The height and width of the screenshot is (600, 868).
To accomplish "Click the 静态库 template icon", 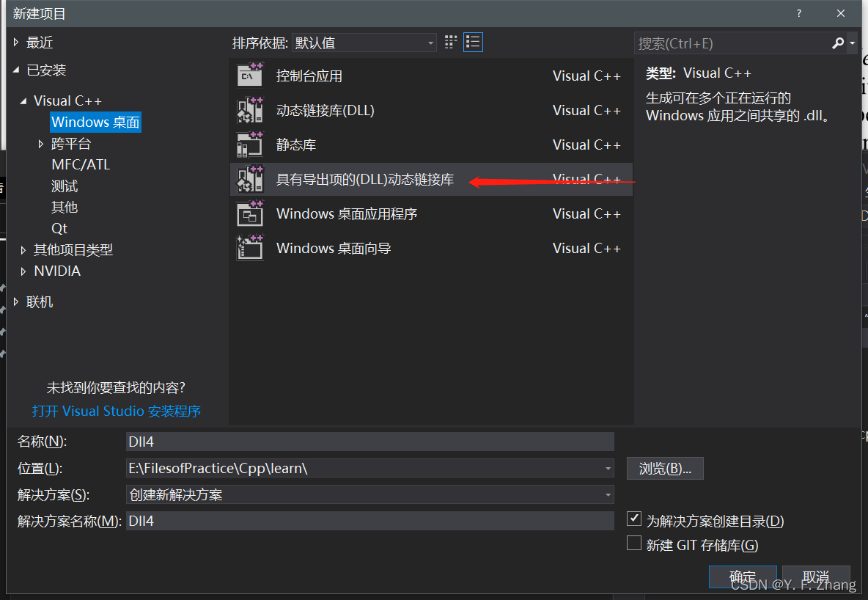I will coord(250,144).
